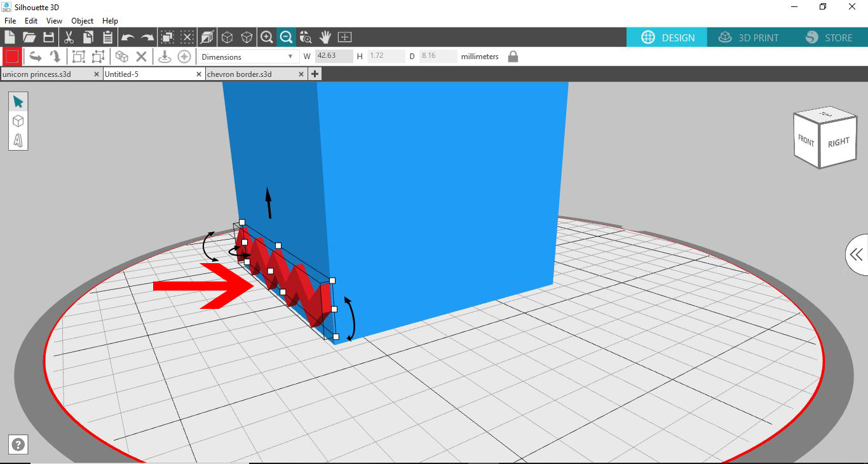Open the View menu
Image resolution: width=868 pixels, height=464 pixels.
(54, 21)
